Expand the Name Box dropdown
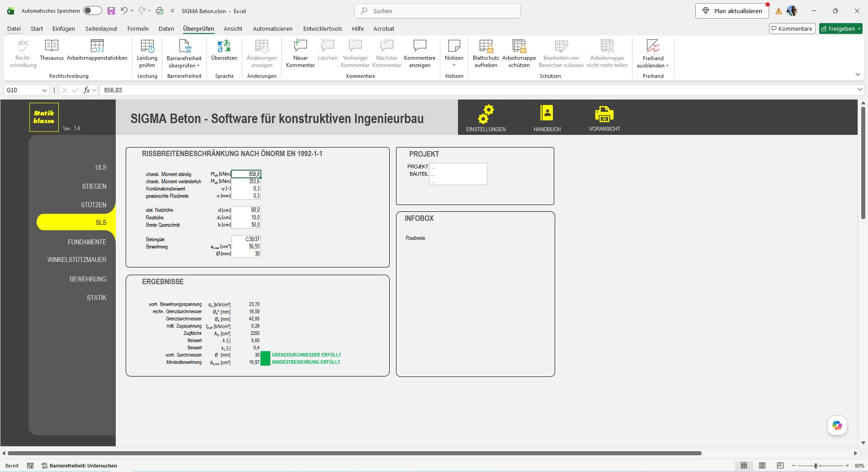The width and height of the screenshot is (868, 472). click(44, 90)
